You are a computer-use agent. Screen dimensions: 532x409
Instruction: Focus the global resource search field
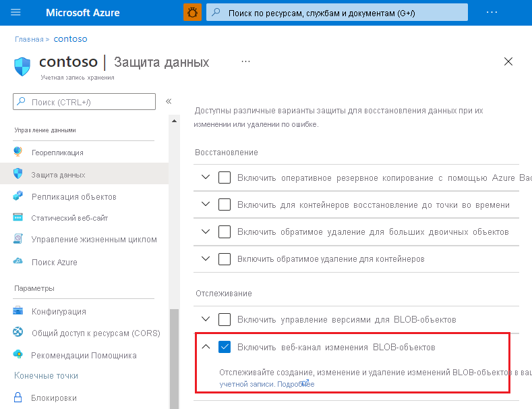tap(337, 13)
